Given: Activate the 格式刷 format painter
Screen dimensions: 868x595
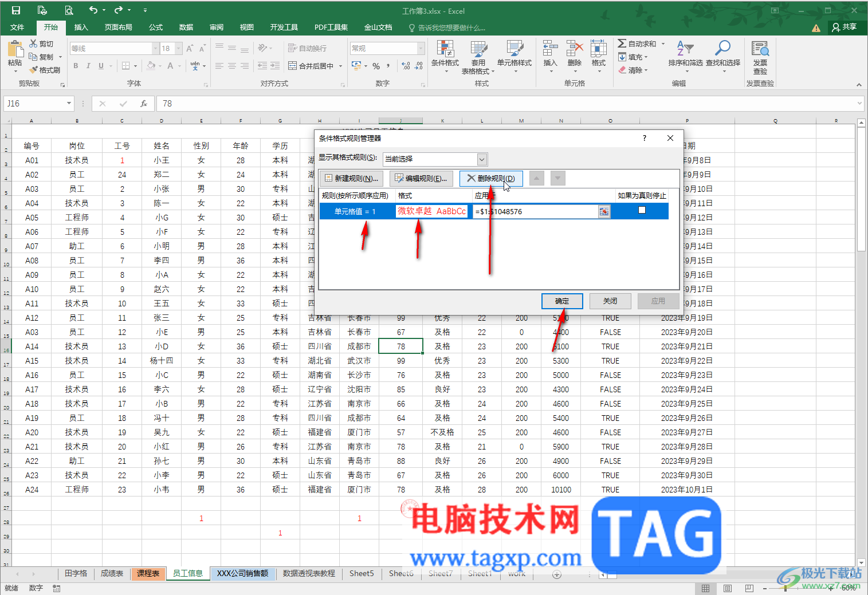Looking at the screenshot, I should click(45, 70).
